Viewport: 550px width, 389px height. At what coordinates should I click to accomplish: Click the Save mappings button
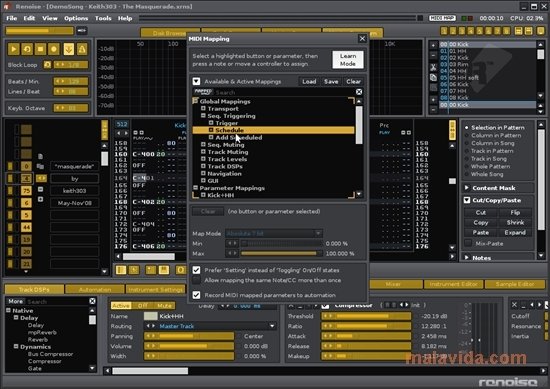[x=331, y=81]
